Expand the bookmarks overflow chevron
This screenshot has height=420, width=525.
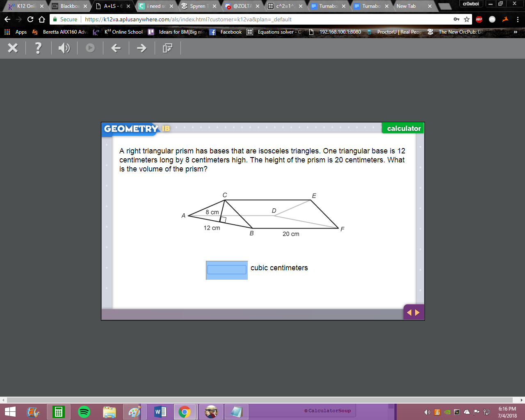click(516, 32)
